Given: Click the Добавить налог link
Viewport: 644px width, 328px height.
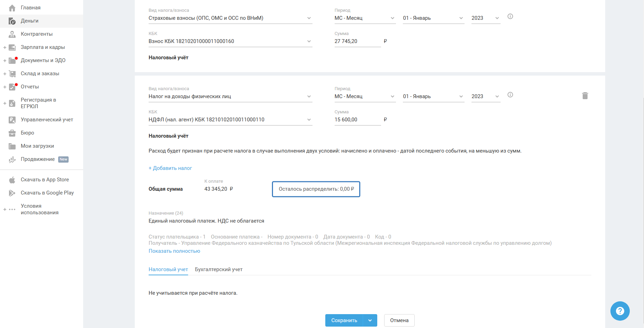Looking at the screenshot, I should tap(170, 168).
